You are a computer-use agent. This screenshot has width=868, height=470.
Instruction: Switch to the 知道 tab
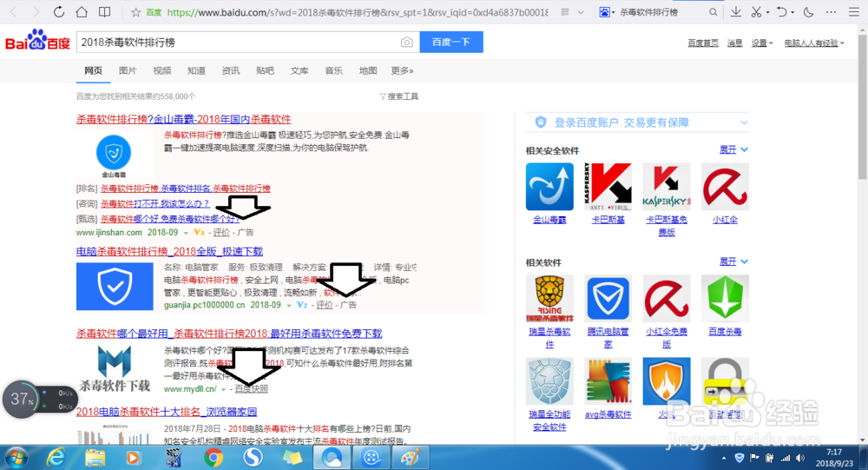click(196, 70)
